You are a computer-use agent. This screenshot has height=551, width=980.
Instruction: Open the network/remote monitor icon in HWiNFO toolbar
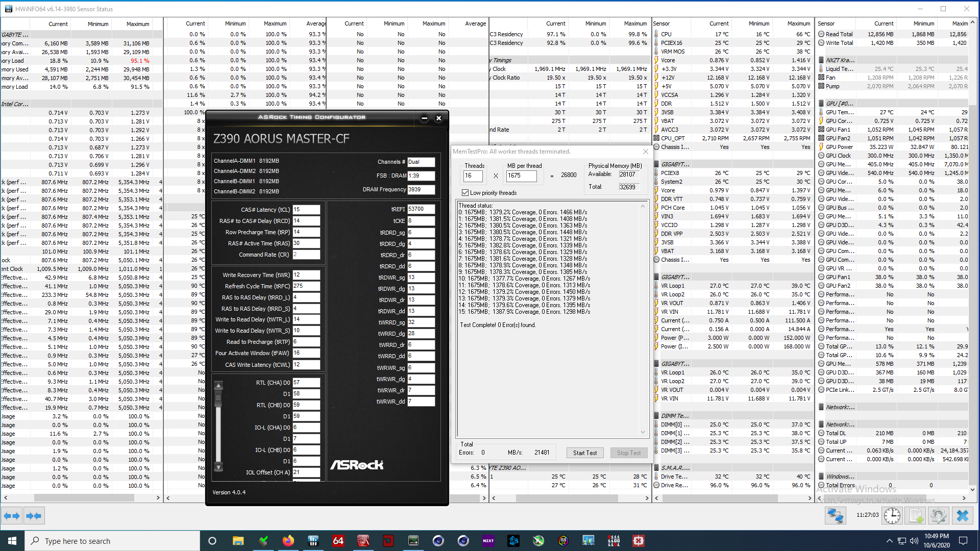coord(835,516)
